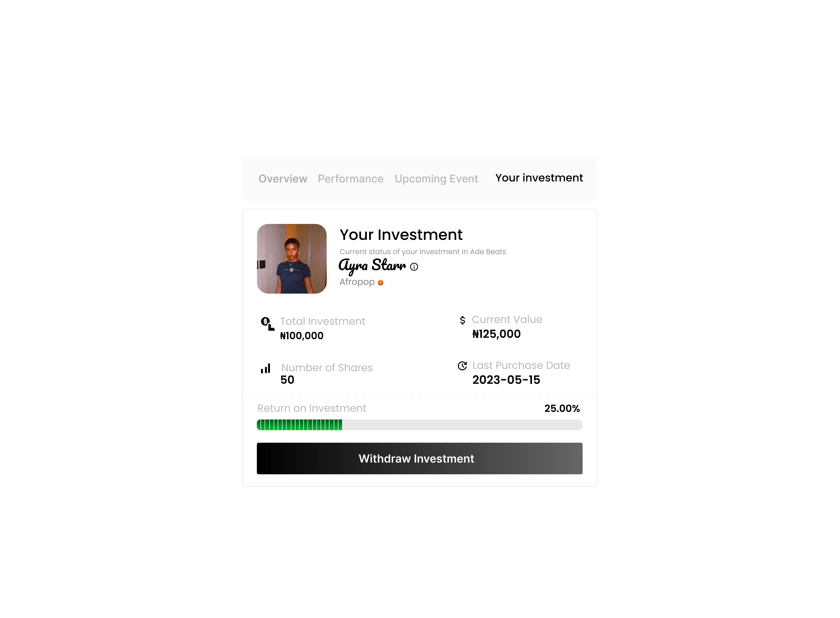Click the ₦100,000 total investment amount

pos(302,336)
